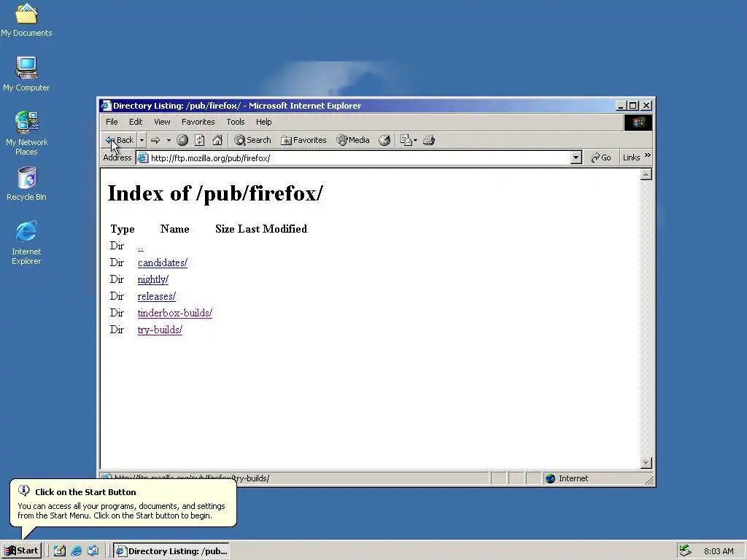
Task: Click the Go button
Action: (601, 157)
